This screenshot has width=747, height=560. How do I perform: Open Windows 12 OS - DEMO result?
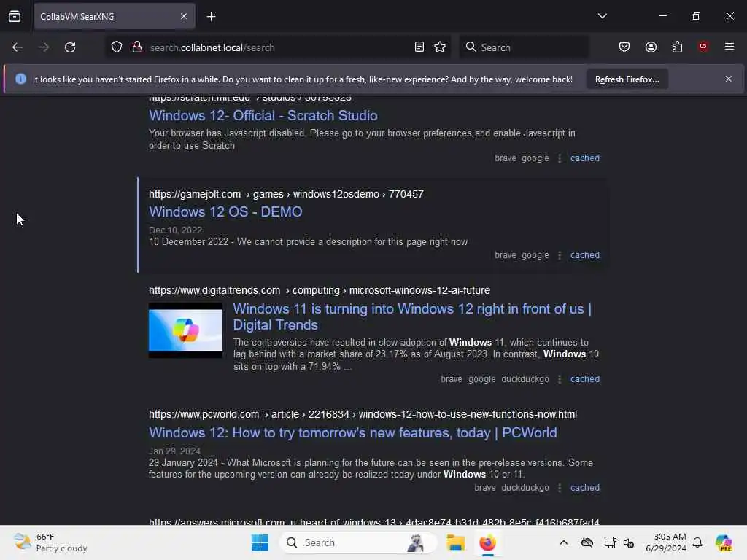pos(225,212)
